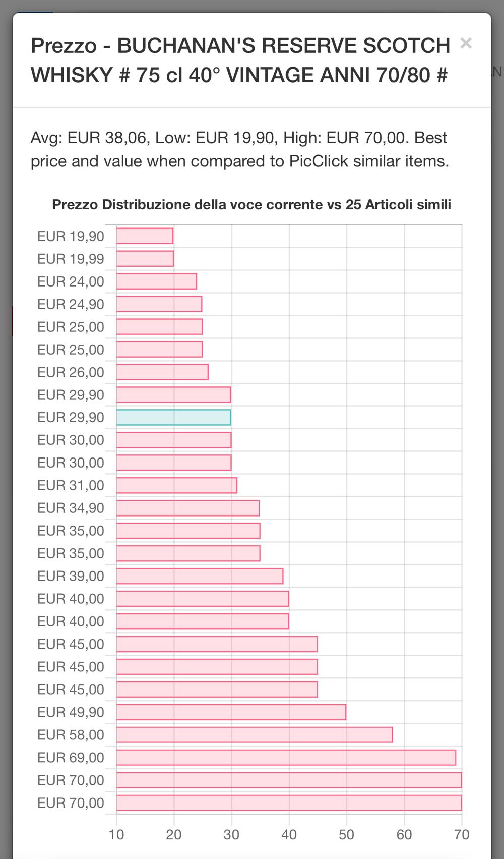Click the EUR 58,00 bar
The height and width of the screenshot is (859, 504).
coord(254,735)
